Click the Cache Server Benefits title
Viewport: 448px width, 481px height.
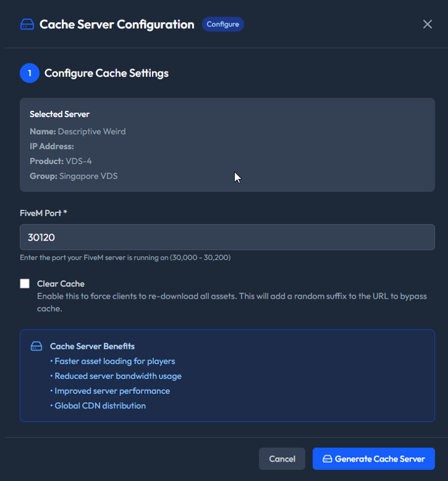92,346
